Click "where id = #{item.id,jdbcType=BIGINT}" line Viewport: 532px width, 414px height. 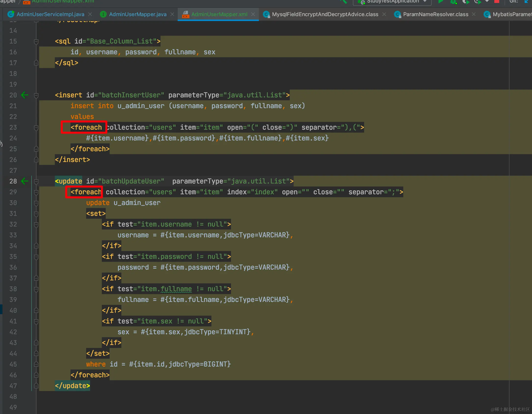point(159,364)
